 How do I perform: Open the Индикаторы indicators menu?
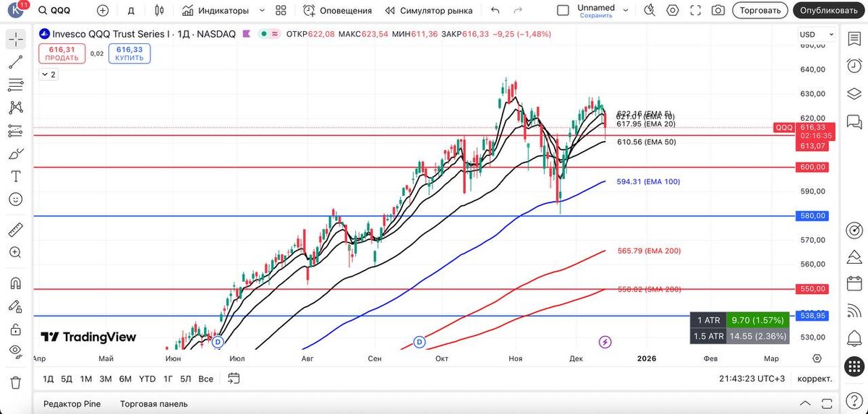(216, 11)
